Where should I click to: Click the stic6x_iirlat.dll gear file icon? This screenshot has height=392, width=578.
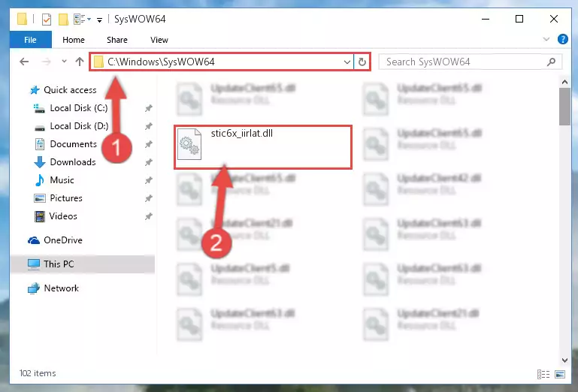(189, 144)
